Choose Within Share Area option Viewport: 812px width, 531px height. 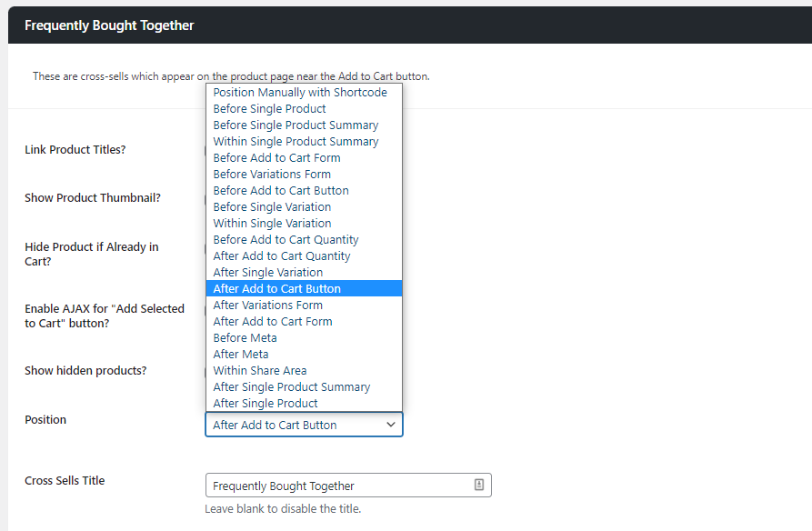260,370
